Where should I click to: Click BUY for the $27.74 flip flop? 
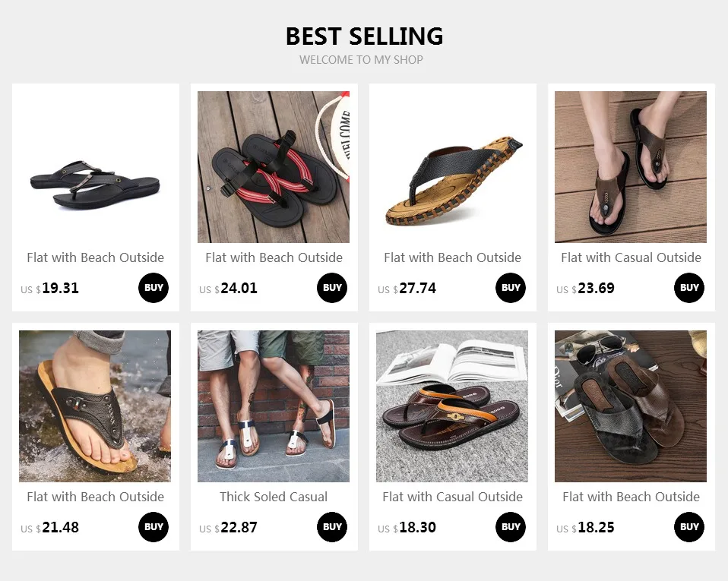click(511, 288)
